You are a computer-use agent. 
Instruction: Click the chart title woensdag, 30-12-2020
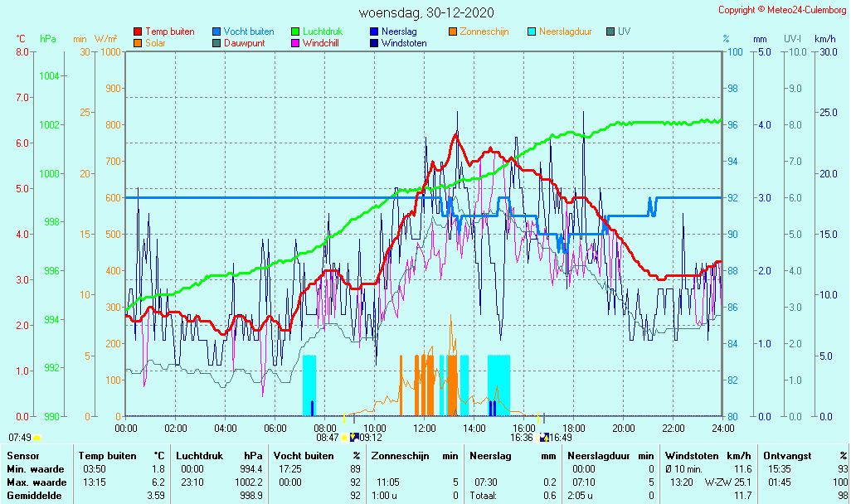pyautogui.click(x=426, y=12)
